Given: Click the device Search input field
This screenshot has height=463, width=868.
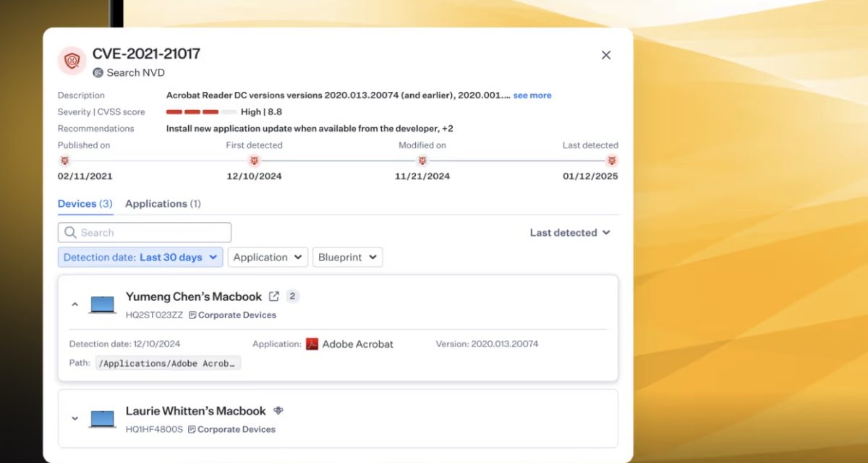Looking at the screenshot, I should [x=145, y=233].
